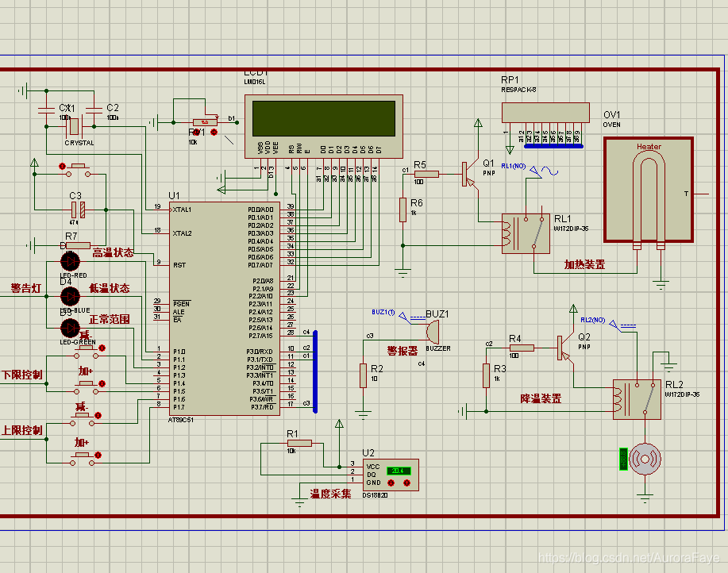Click the 警告灯 label
Viewport: 728px width, 573px height.
pyautogui.click(x=26, y=289)
